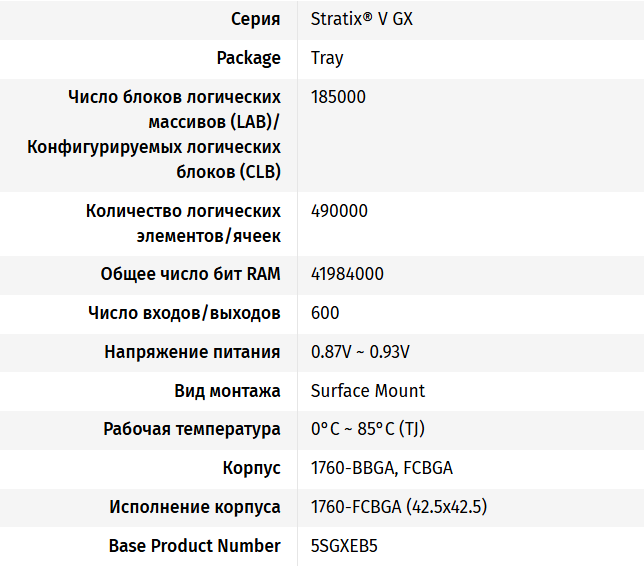Select the 1760-FCBGA (42.5x42.5) value
Viewport: 644px width, 567px height.
pyautogui.click(x=399, y=507)
